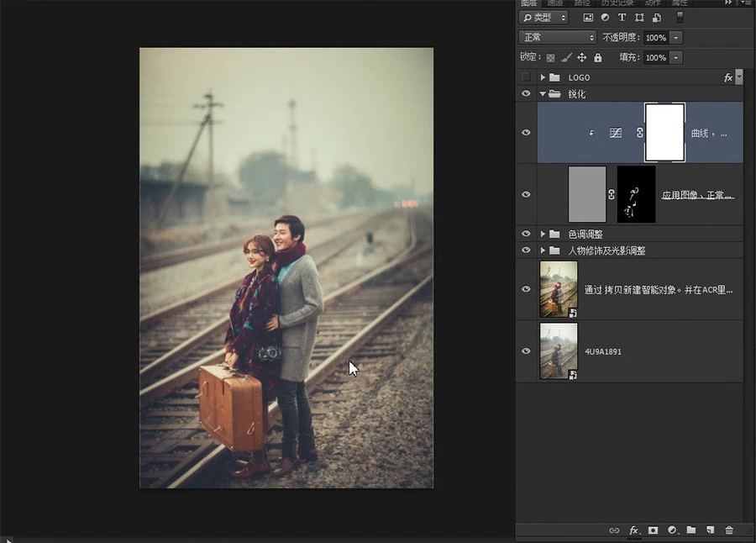Hide the 曲线 adjustment layer
The image size is (756, 543).
526,132
